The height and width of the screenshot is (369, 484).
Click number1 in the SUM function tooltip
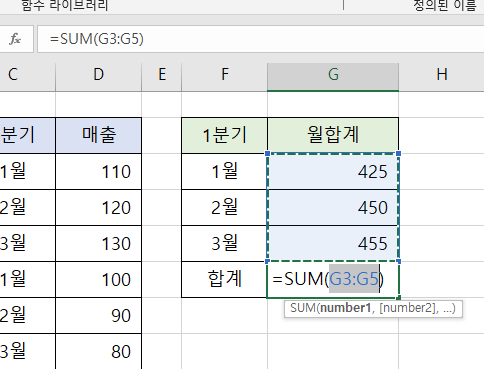tap(345, 308)
